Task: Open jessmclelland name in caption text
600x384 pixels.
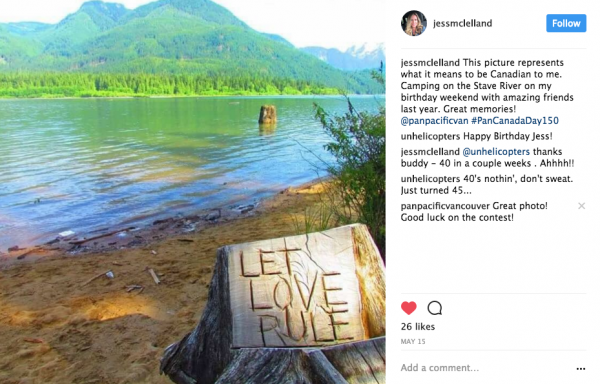Action: (430, 63)
